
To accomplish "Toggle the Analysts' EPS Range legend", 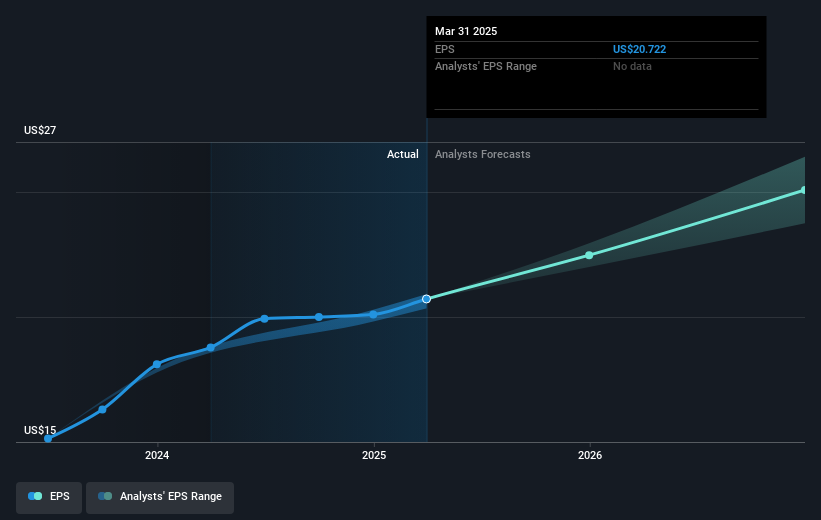I will [x=160, y=497].
